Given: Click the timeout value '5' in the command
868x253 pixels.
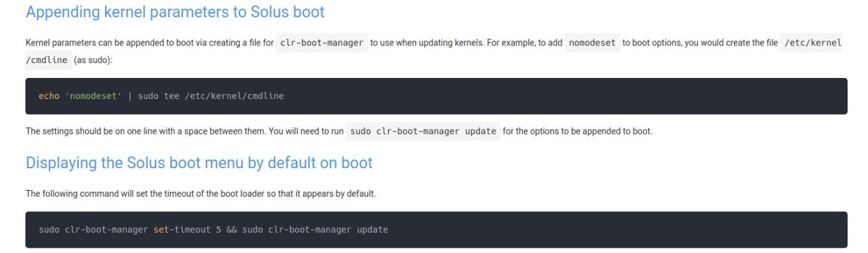Looking at the screenshot, I should 218,230.
